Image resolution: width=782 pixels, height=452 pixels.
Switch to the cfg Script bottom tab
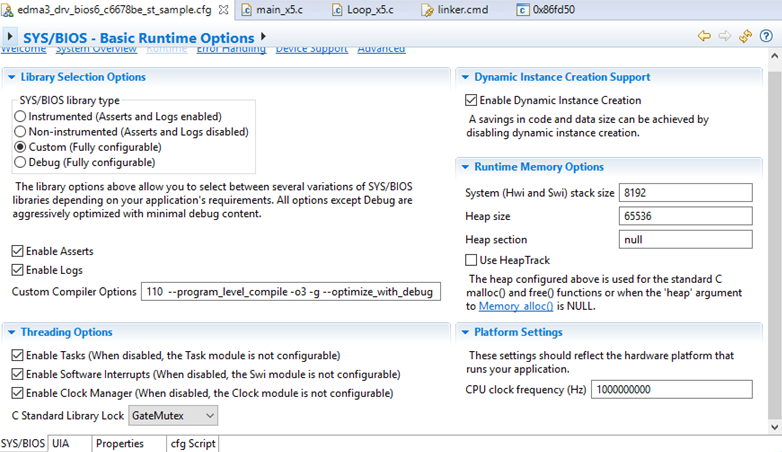[x=192, y=443]
